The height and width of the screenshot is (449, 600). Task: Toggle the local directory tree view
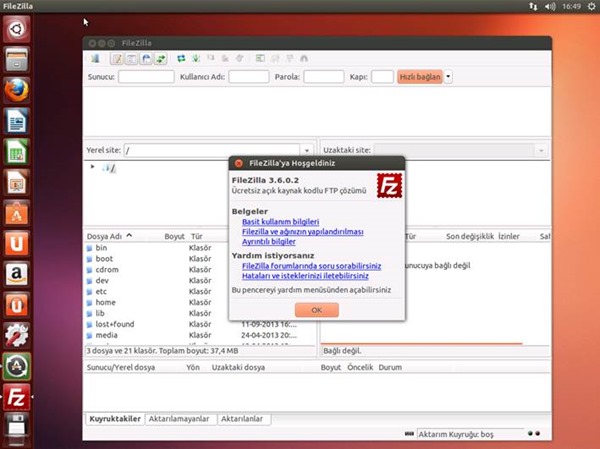131,59
